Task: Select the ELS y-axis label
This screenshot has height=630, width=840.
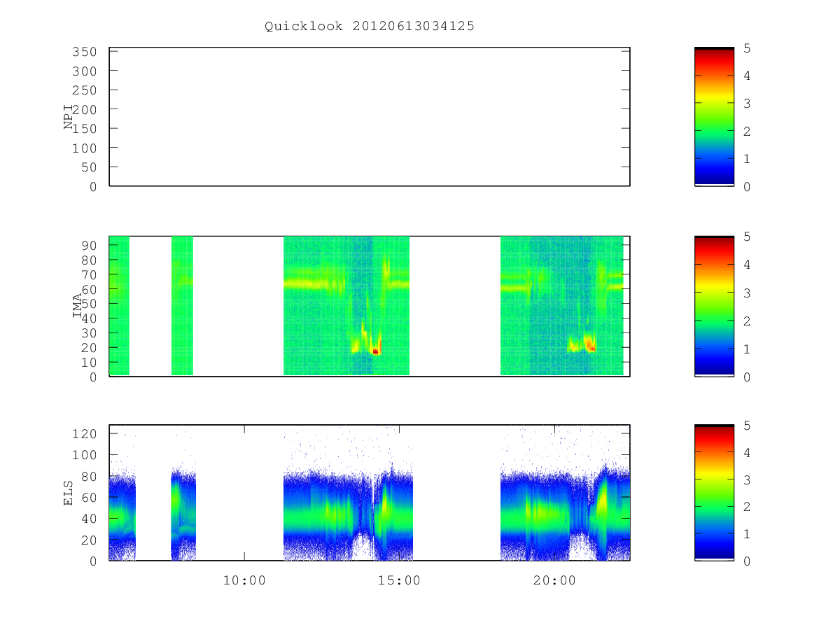Action: [69, 493]
